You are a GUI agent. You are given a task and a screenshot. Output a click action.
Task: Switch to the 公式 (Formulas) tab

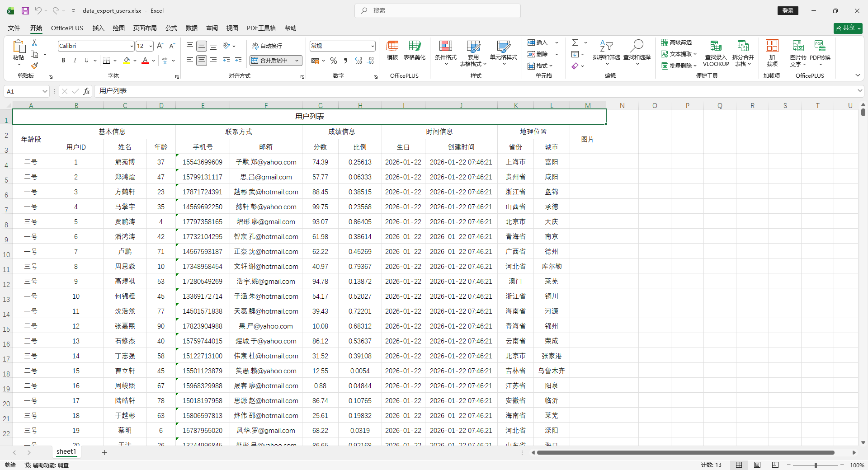click(171, 28)
